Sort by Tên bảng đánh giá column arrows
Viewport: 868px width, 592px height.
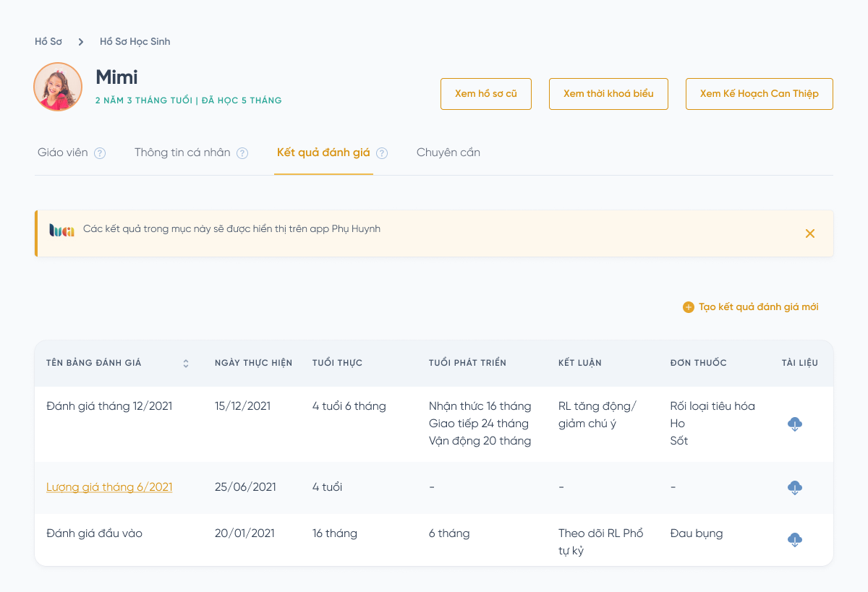click(x=186, y=364)
